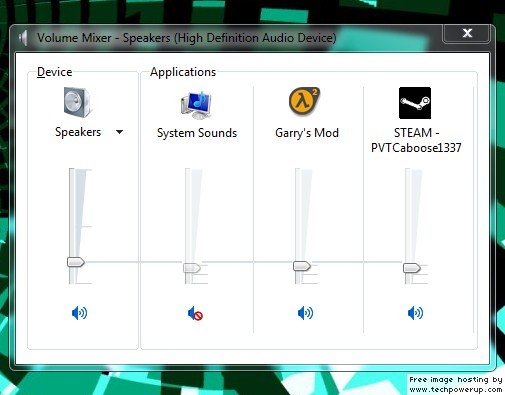505x395 pixels.
Task: Click the STEAM - PVTCaboose1337 label
Action: pyautogui.click(x=416, y=140)
